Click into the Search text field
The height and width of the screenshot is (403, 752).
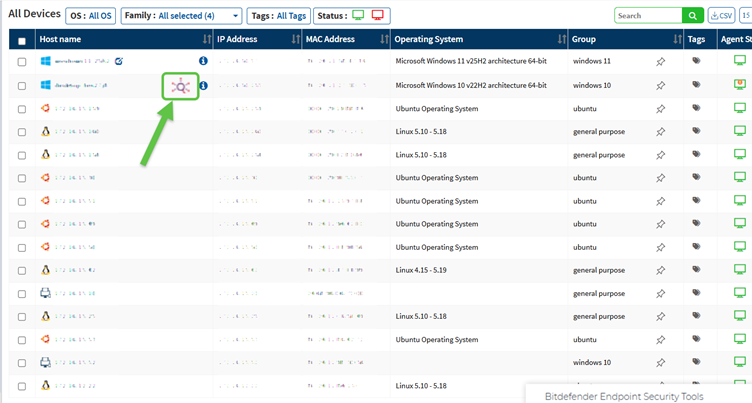[648, 16]
